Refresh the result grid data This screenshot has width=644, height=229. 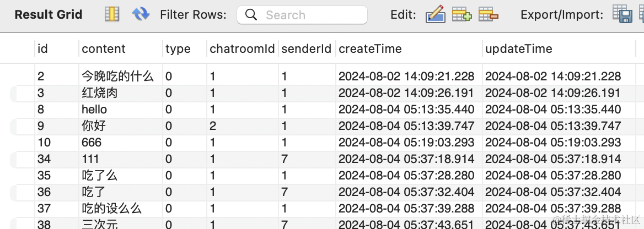coord(141,15)
